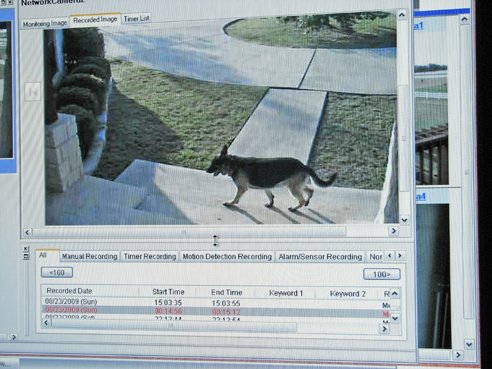Click the tab strip scroll left arrow
Image resolution: width=492 pixels, height=369 pixels.
(389, 256)
